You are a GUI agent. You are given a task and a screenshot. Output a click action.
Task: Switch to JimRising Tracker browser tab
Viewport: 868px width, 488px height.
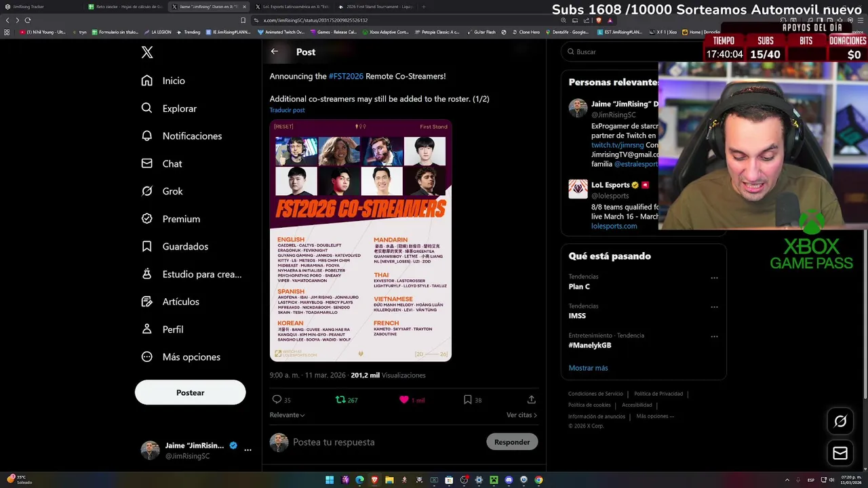[41, 7]
